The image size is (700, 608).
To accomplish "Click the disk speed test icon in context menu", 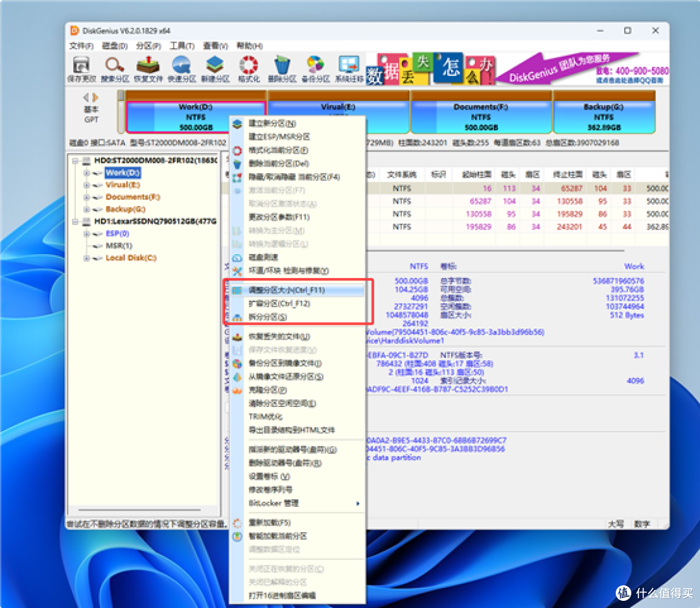I will pyautogui.click(x=237, y=257).
